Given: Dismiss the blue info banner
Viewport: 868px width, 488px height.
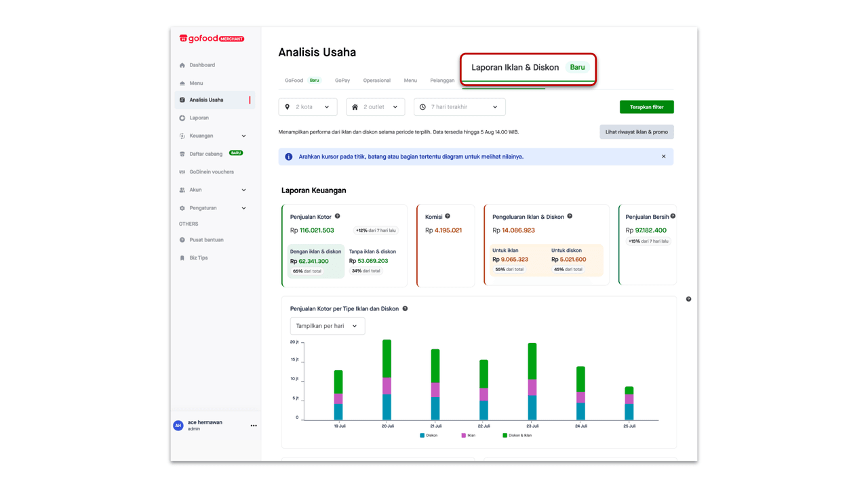Looking at the screenshot, I should coord(663,157).
